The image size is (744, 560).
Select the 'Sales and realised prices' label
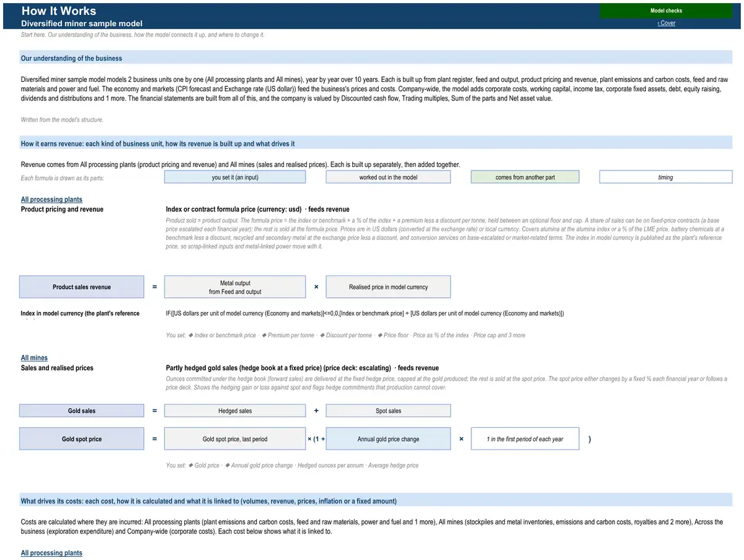(57, 368)
